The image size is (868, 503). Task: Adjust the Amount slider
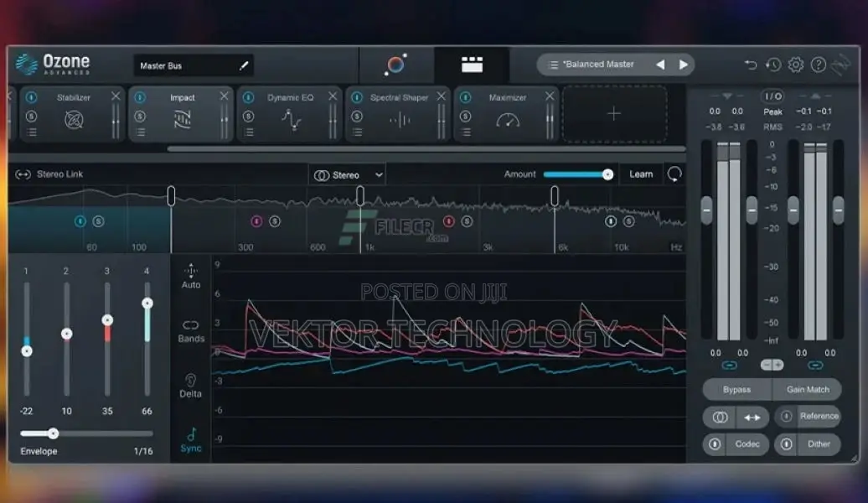click(x=578, y=174)
